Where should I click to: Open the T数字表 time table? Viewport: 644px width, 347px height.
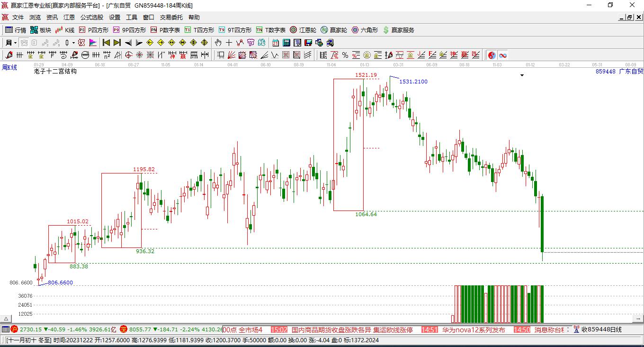[x=271, y=30]
